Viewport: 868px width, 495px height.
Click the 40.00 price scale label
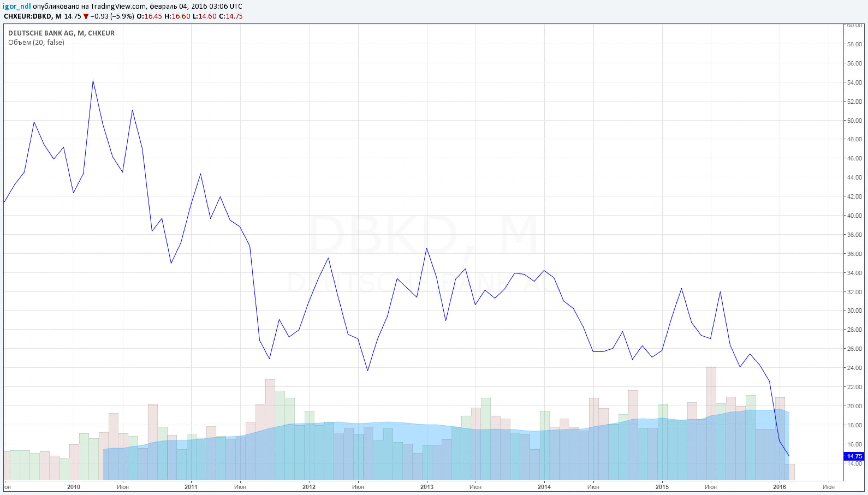[854, 216]
